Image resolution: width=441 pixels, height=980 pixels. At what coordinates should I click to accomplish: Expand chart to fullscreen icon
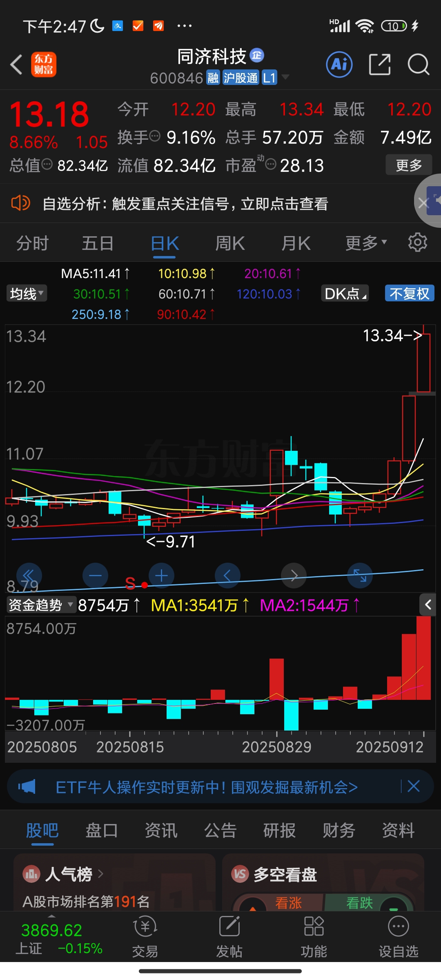coord(360,575)
